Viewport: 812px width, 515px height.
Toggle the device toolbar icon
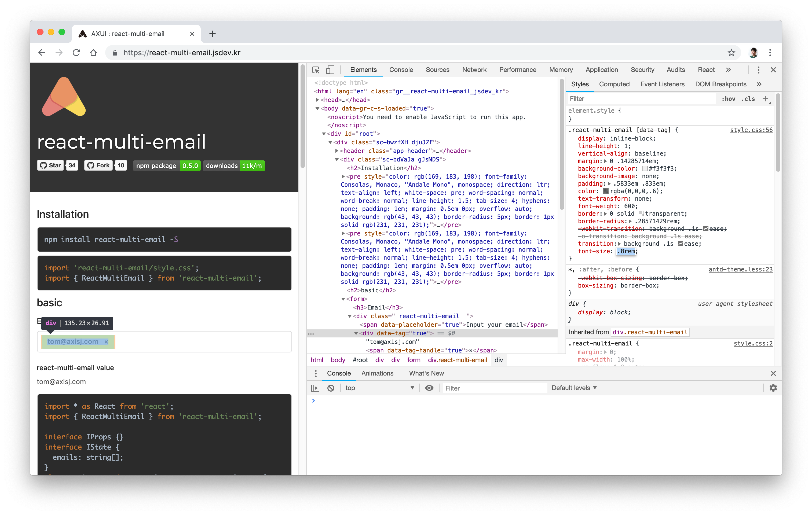(330, 70)
